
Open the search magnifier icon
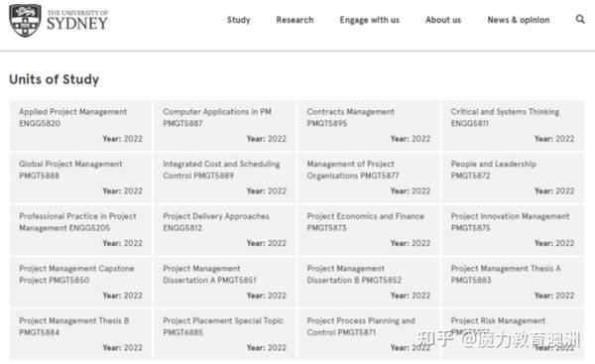pos(580,19)
